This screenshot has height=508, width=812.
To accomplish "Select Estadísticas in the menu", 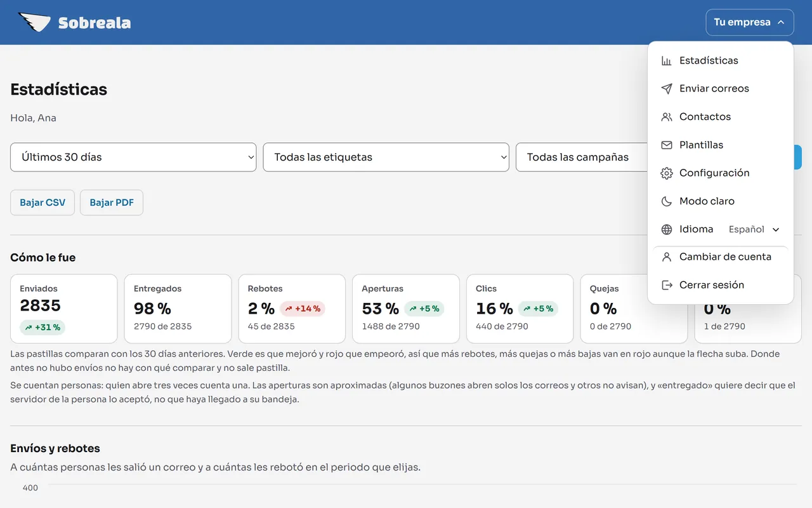I will point(721,61).
